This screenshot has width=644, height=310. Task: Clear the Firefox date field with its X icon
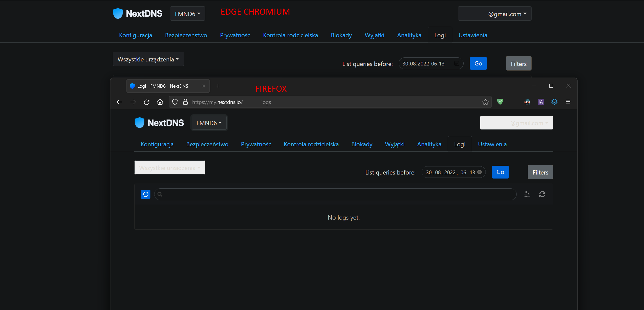[x=479, y=172]
